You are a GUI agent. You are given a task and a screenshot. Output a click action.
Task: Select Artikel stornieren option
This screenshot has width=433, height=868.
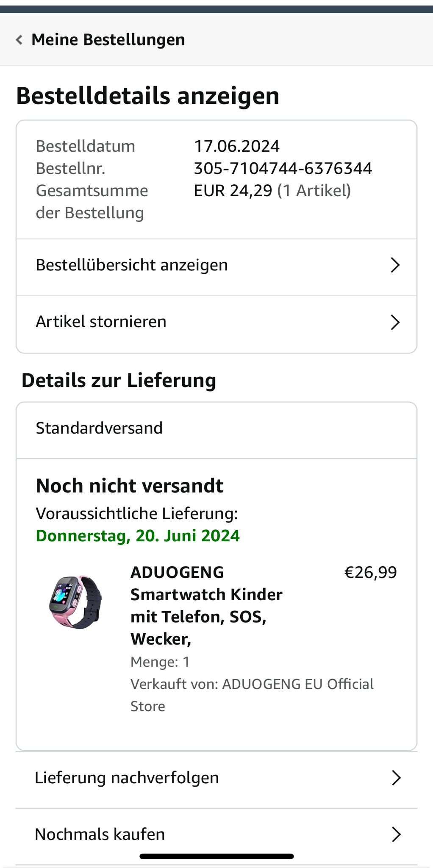point(101,322)
